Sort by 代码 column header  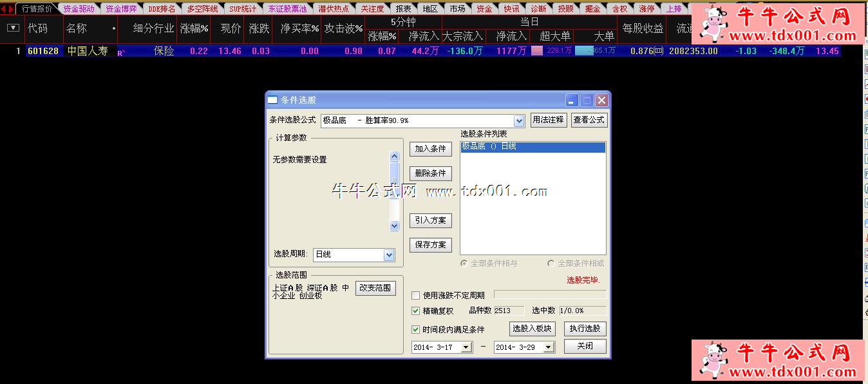(x=37, y=28)
